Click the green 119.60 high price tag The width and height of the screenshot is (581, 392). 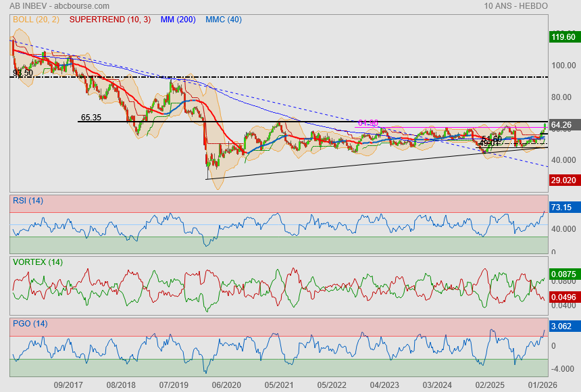[x=563, y=37]
